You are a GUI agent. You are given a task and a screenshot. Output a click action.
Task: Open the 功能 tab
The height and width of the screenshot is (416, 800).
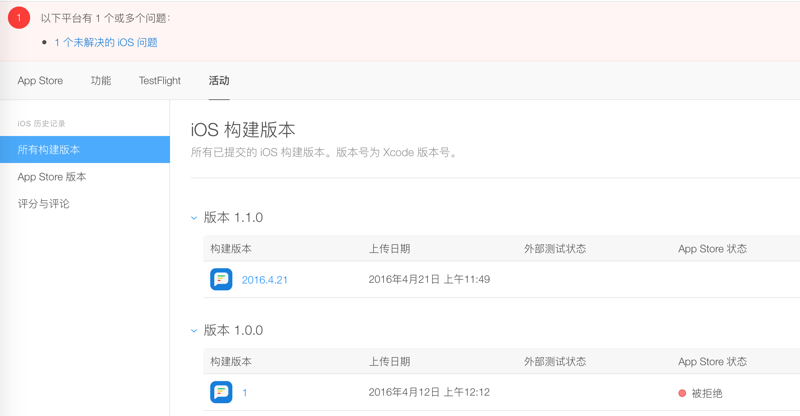(x=101, y=80)
